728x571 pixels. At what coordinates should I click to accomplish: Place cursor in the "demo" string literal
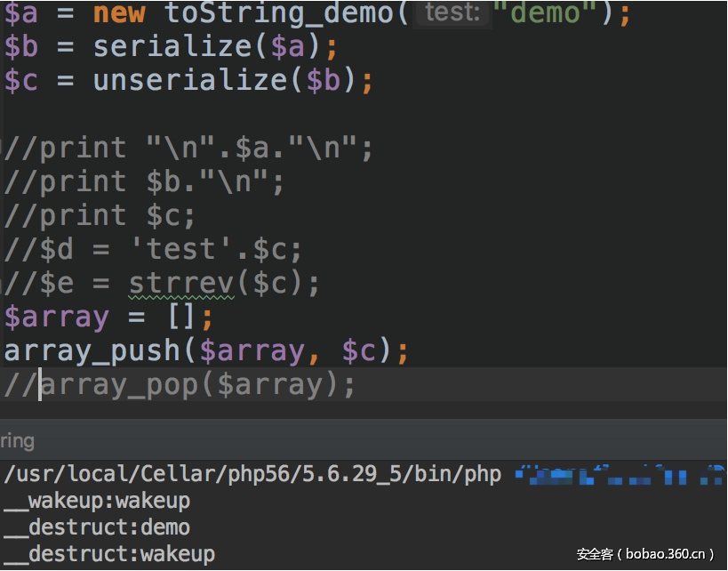point(548,13)
